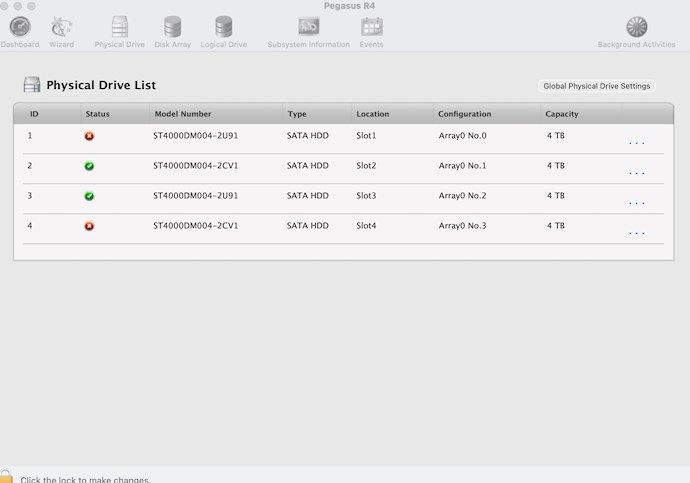Open the Dashboard toolbar icon
This screenshot has height=483, width=690.
[19, 28]
